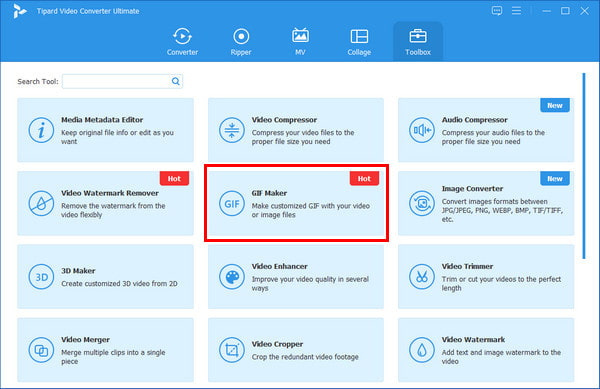Switch to the Ripper tab
This screenshot has height=389, width=600.
(241, 42)
